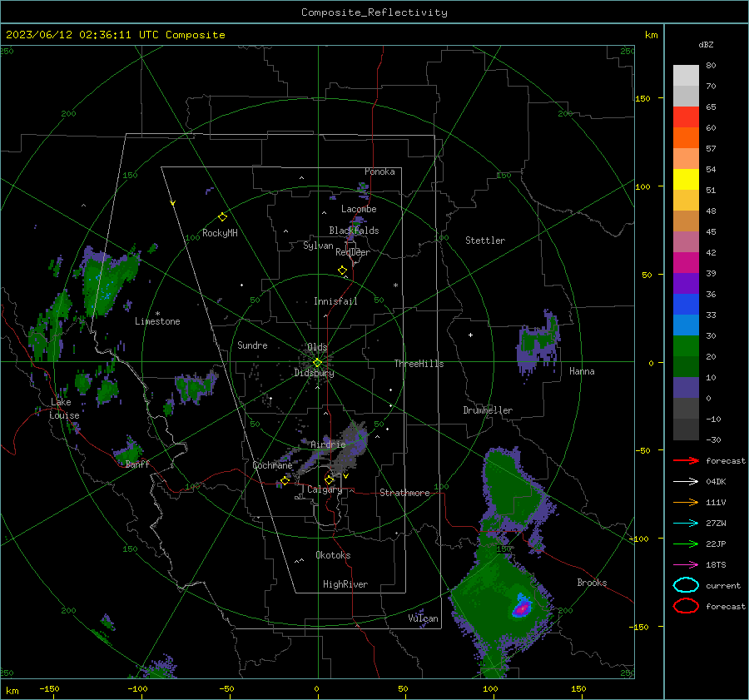Click the magenta storm core near Brooks
The image size is (749, 700).
522,608
